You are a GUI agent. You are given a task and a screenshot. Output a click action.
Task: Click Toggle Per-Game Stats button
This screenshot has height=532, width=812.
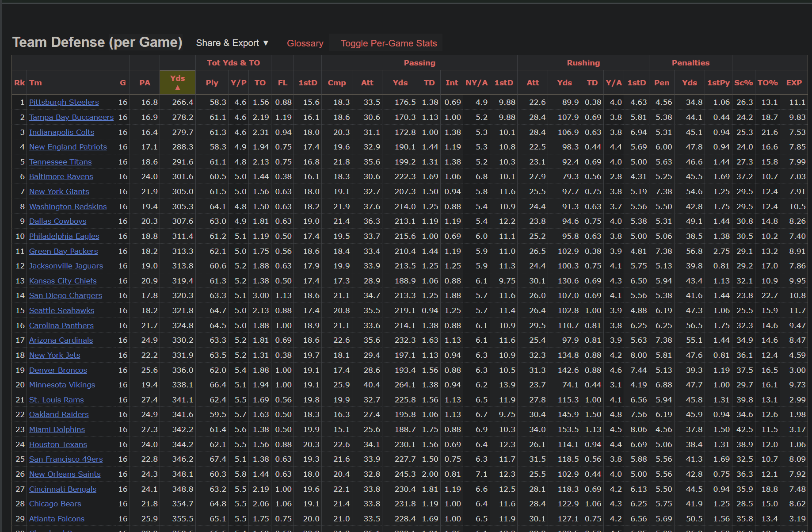tap(389, 43)
